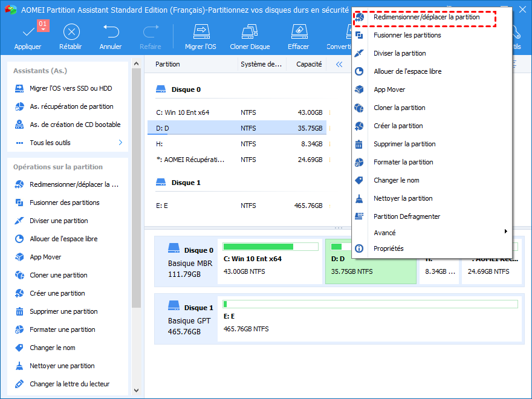Select the 24.69GB NTFS disk map block
Screen dimensions: 532x399
491,271
